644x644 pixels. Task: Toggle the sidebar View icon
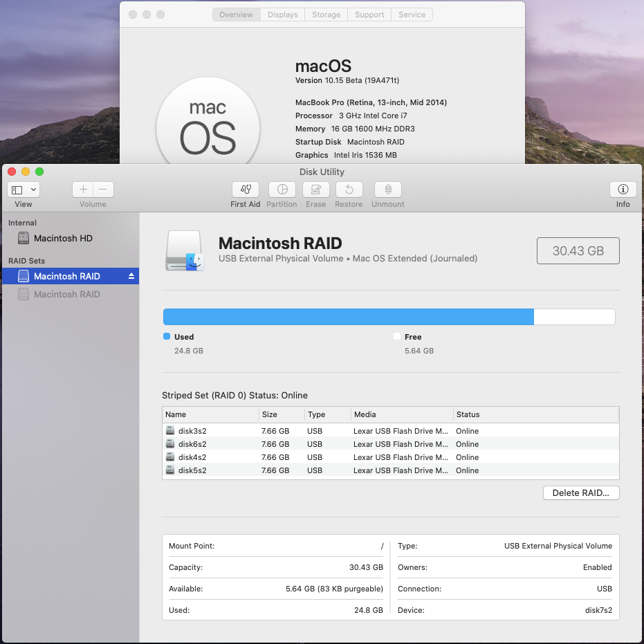point(17,190)
